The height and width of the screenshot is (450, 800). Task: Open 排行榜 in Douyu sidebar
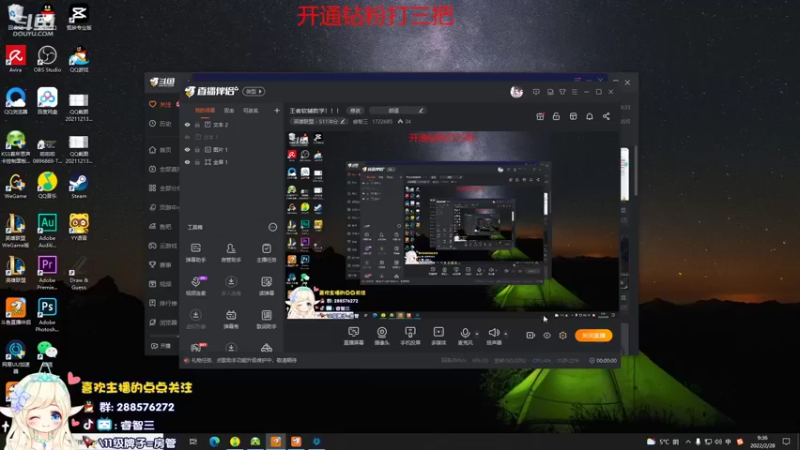pos(163,303)
